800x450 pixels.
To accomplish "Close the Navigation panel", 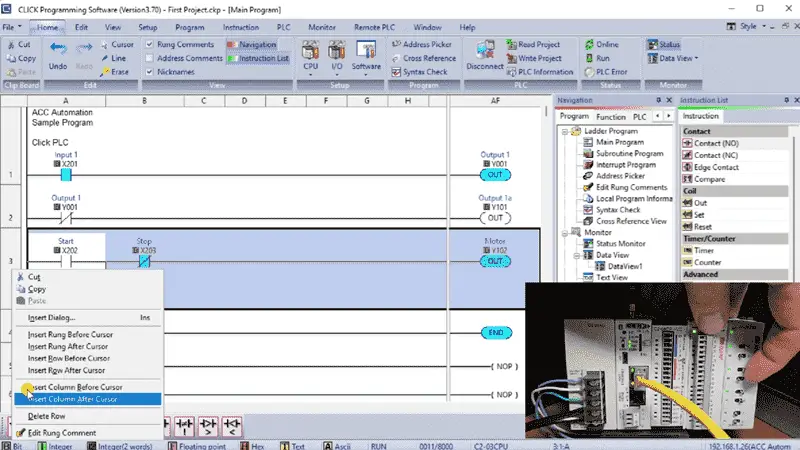I will click(669, 100).
